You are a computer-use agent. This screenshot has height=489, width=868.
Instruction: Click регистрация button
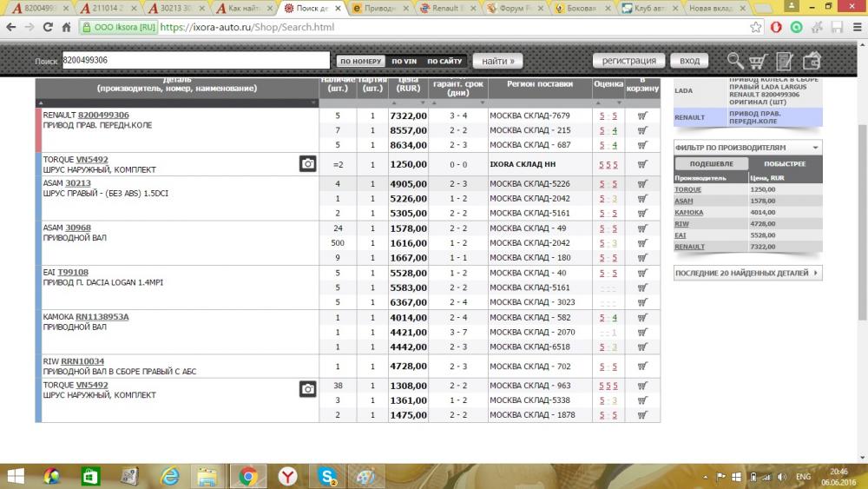(x=628, y=61)
